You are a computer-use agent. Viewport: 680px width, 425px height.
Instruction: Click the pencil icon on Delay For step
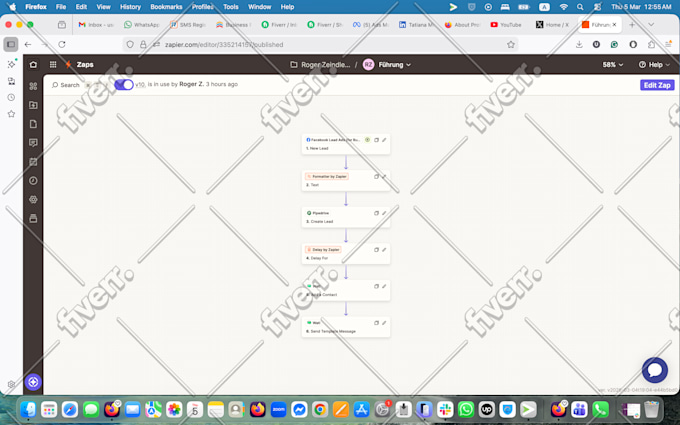[x=384, y=250]
